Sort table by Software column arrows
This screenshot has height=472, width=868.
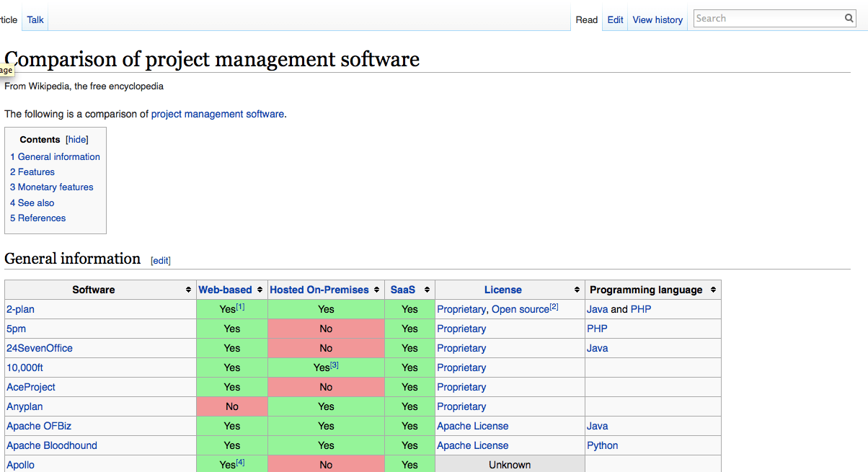point(189,290)
